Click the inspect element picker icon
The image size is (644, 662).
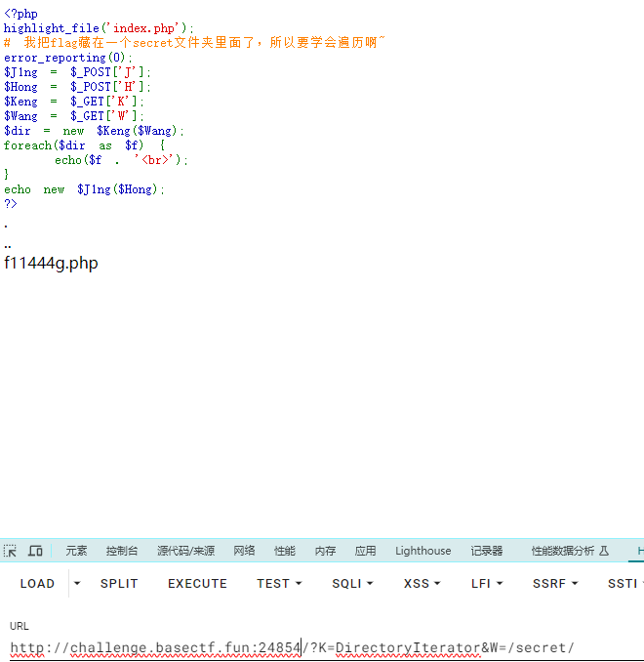(11, 551)
